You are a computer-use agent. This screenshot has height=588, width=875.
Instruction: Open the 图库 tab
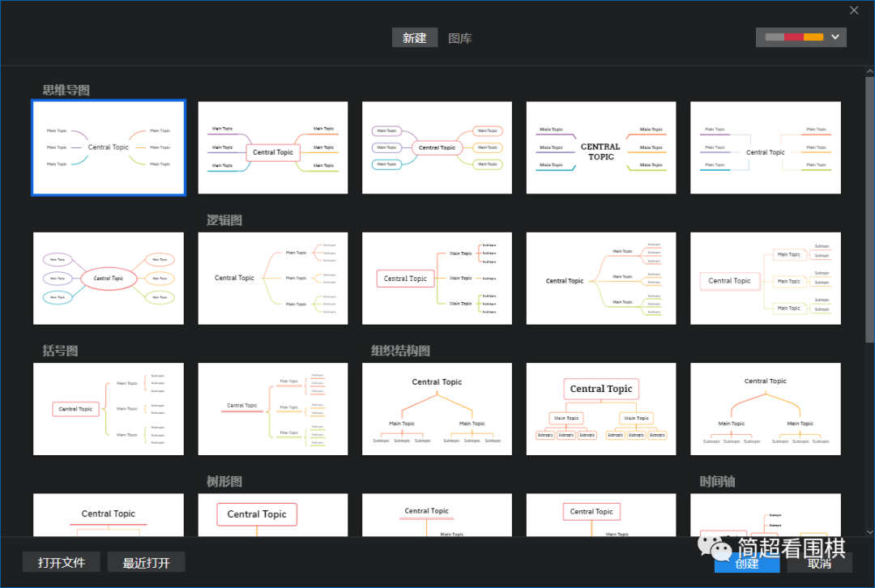click(460, 38)
